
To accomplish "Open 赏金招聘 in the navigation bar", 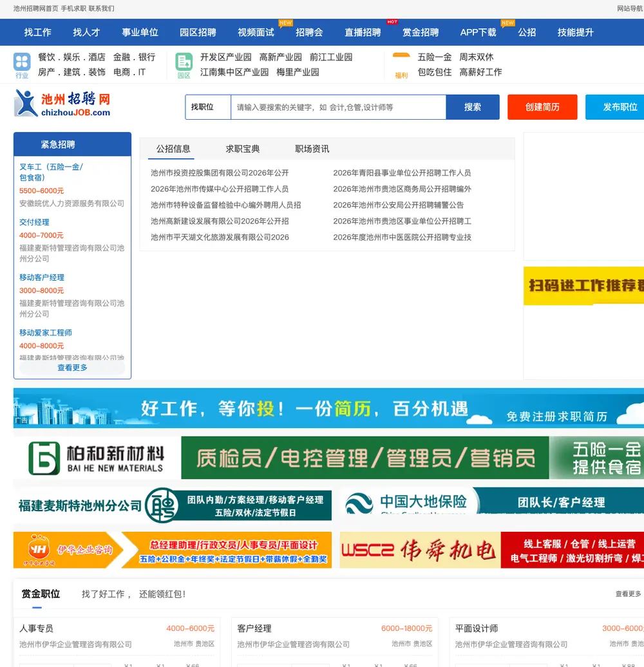I will point(421,32).
